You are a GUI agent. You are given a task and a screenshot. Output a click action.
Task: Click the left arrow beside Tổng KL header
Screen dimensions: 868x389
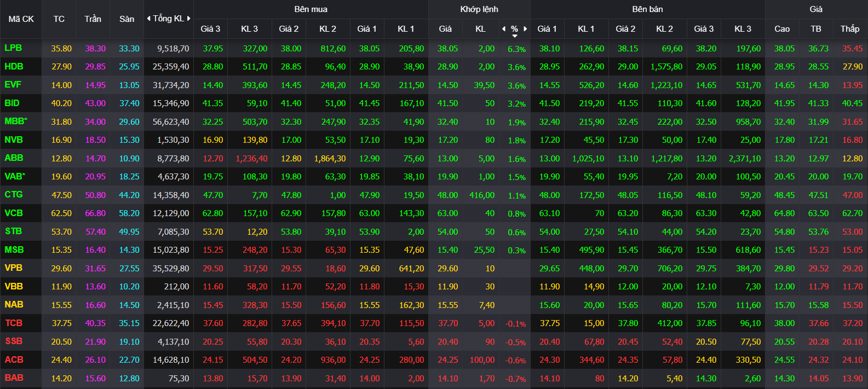click(x=148, y=19)
